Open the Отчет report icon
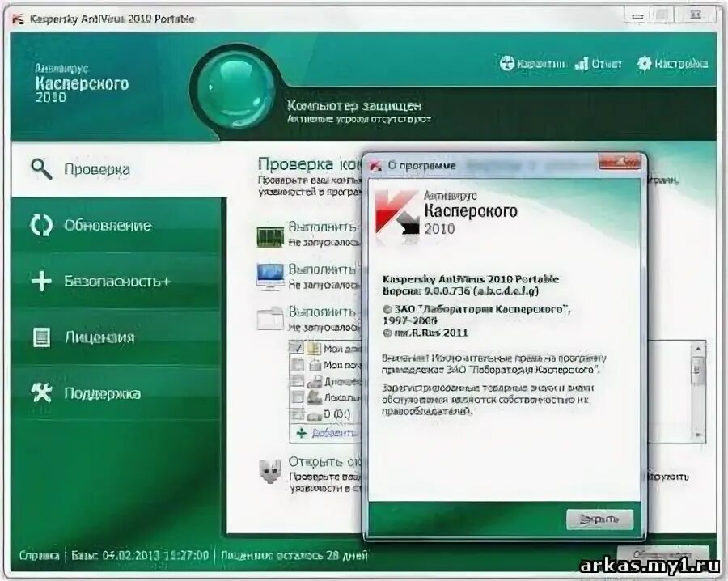728x581 pixels. tap(582, 64)
